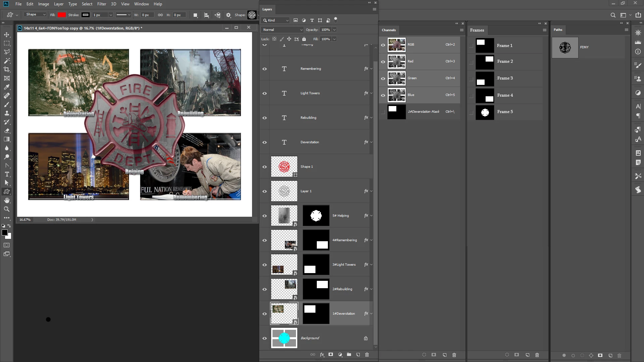644x362 pixels.
Task: Hide the 1#Deverstation layer
Action: pos(264,314)
